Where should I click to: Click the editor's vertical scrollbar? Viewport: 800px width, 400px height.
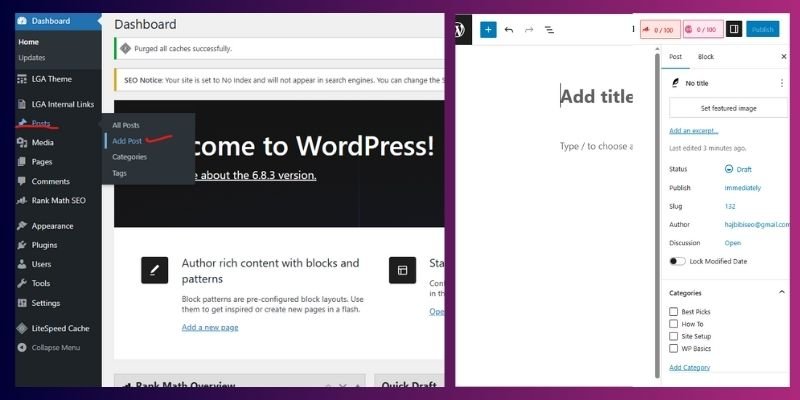click(657, 216)
